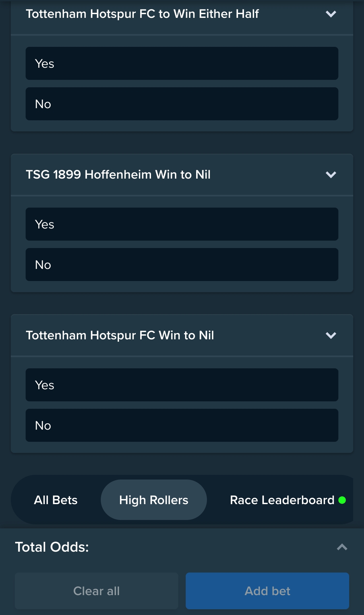Open the High Rollers tab
Screen dimensions: 364x615
click(x=154, y=500)
